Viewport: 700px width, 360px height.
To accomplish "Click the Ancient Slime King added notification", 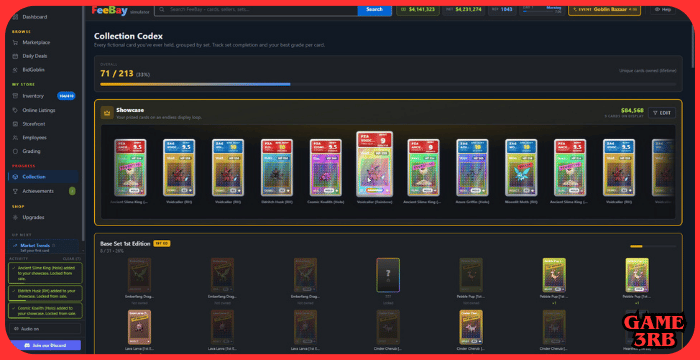I will pyautogui.click(x=45, y=273).
